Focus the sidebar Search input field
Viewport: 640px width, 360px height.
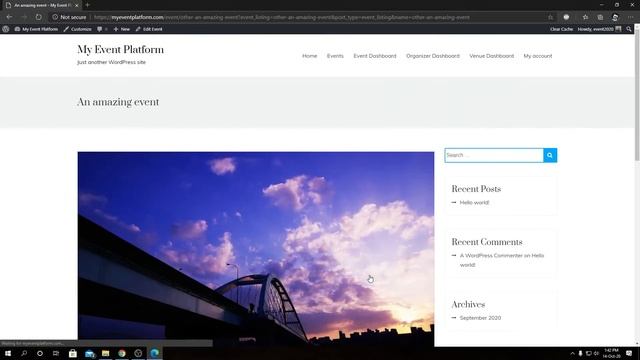point(494,155)
